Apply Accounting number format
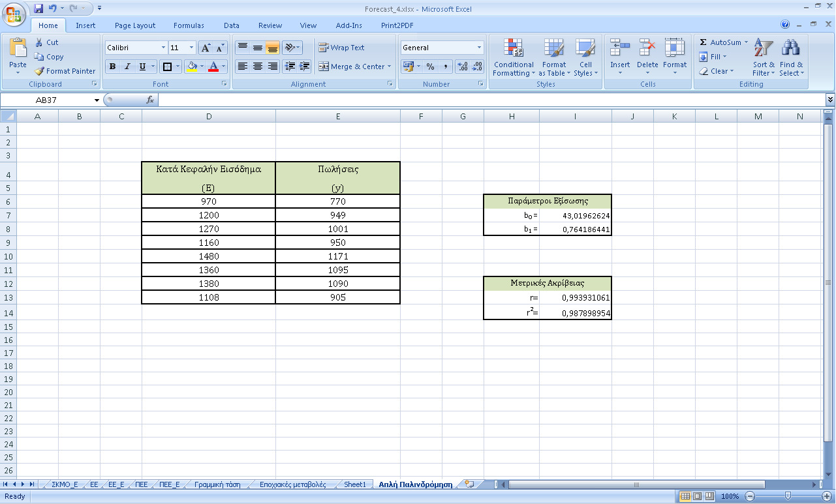 coord(409,67)
